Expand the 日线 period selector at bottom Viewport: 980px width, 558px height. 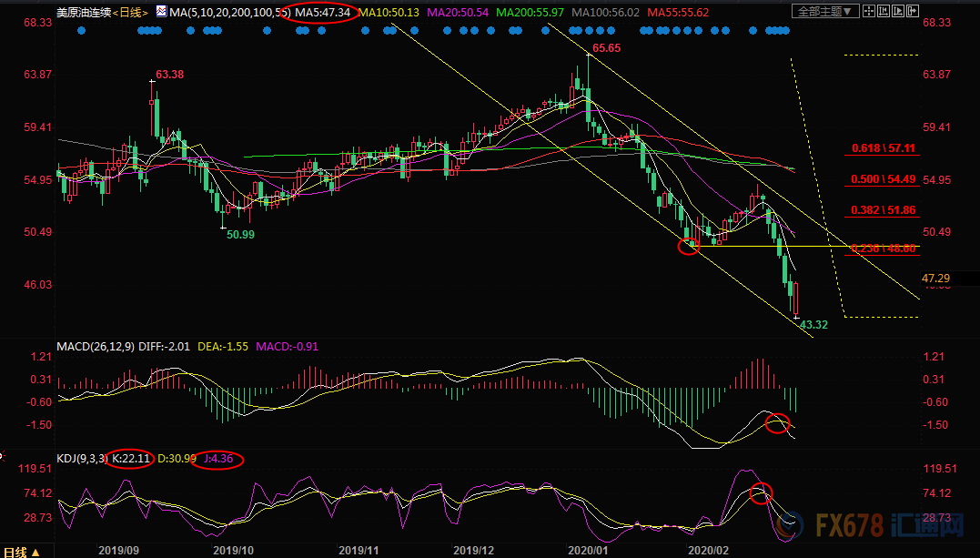[22, 552]
